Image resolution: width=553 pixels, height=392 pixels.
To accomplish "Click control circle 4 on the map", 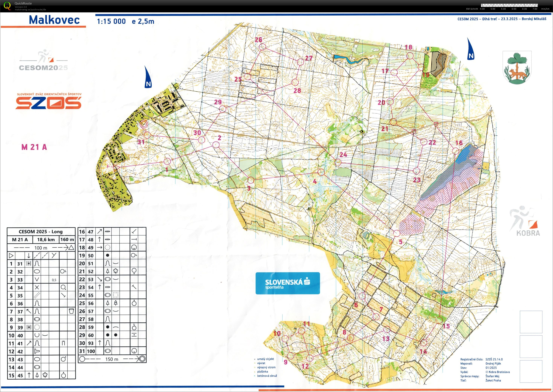I will pyautogui.click(x=321, y=172).
